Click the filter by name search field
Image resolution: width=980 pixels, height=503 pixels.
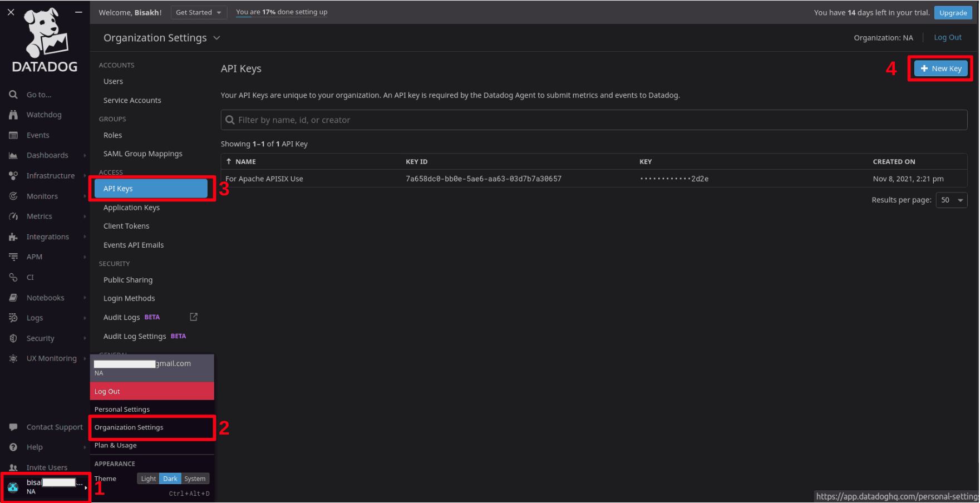coord(594,120)
